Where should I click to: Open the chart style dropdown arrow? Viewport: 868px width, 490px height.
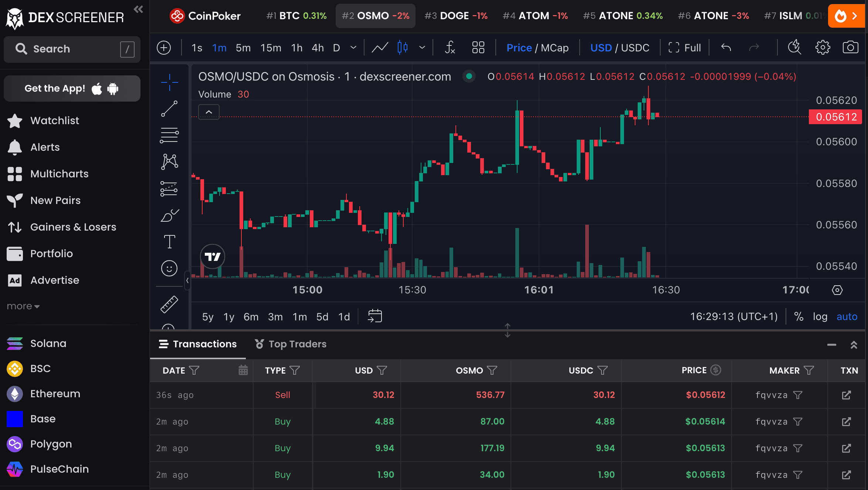pos(422,48)
